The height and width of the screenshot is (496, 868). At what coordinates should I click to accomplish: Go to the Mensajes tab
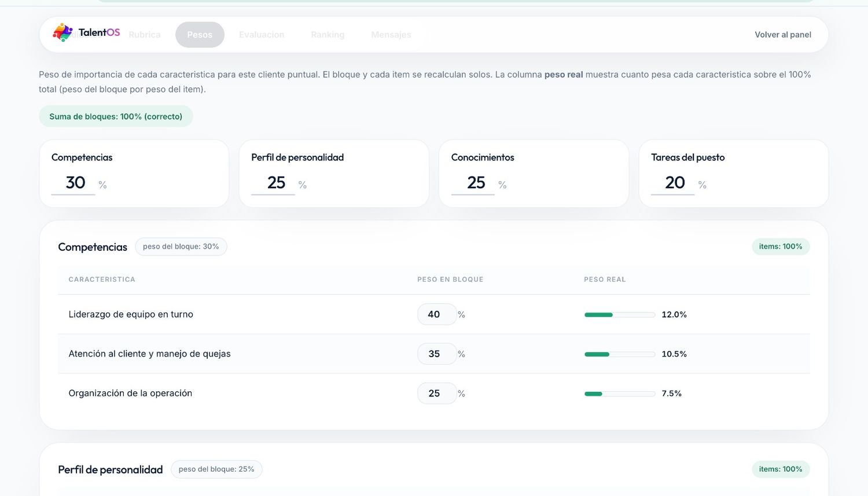click(x=391, y=35)
